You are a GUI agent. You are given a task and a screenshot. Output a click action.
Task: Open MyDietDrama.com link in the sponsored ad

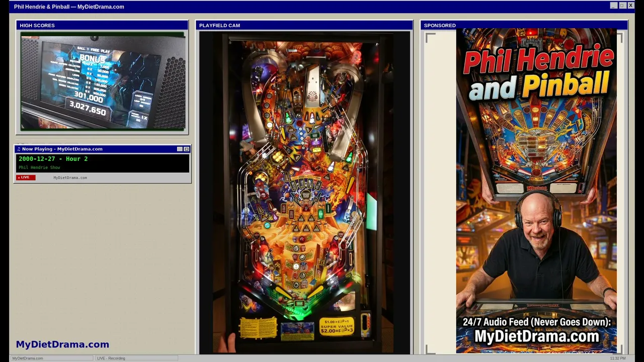(536, 336)
